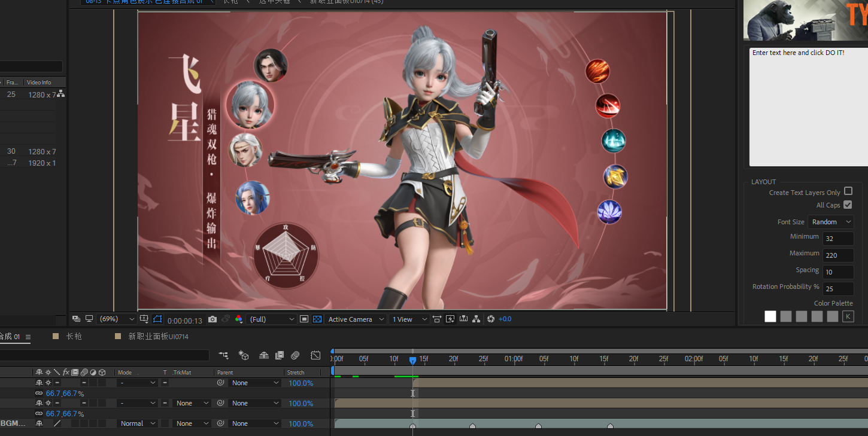The height and width of the screenshot is (436, 868).
Task: Open the BGM layer's Parent dropdown
Action: click(x=254, y=423)
